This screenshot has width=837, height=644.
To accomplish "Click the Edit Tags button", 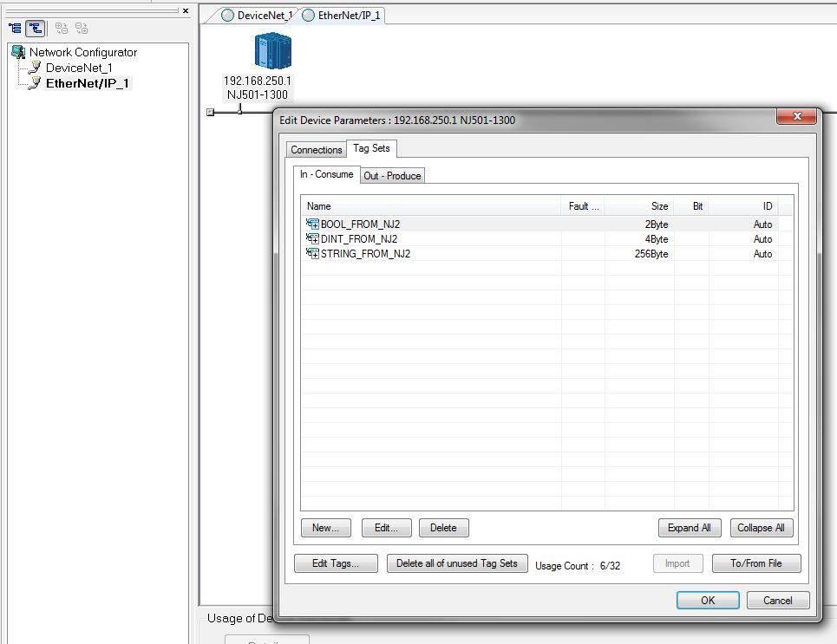I will tap(335, 563).
